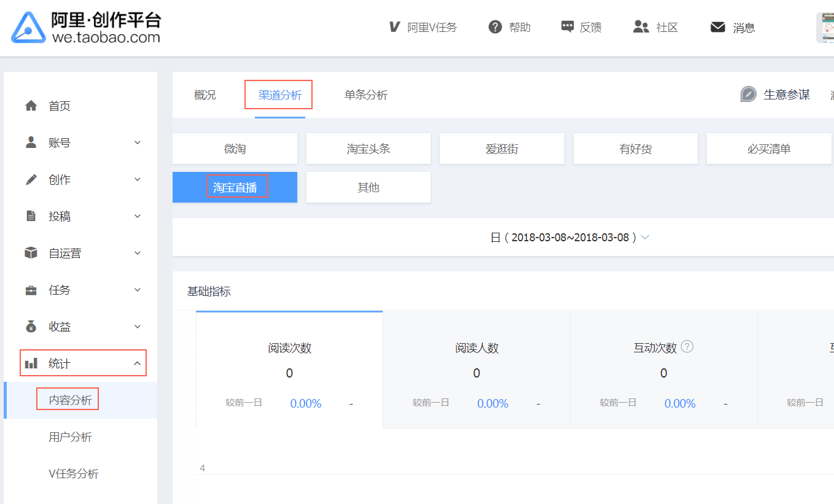Click the 账号 menu label
Image resolution: width=834 pixels, height=504 pixels.
[x=60, y=142]
